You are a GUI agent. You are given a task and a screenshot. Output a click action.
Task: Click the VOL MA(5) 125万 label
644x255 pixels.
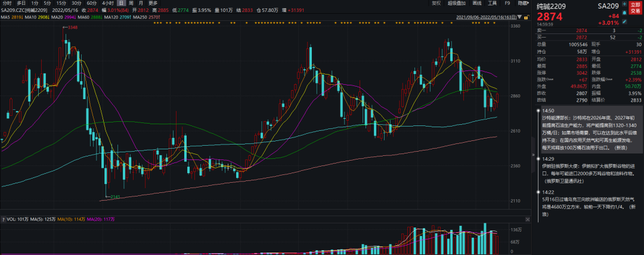coord(44,220)
